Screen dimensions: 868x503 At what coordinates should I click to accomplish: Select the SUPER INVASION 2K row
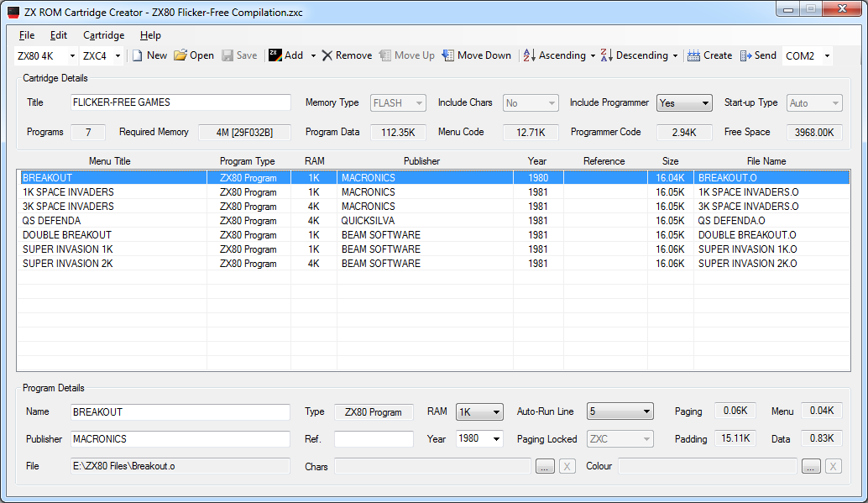click(433, 264)
